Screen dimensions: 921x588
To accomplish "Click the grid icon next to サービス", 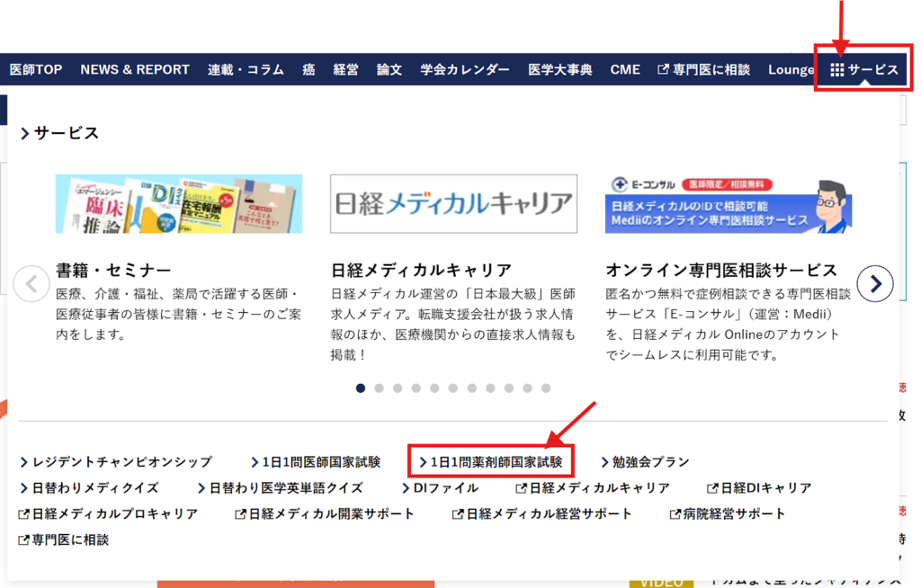I will click(x=836, y=70).
